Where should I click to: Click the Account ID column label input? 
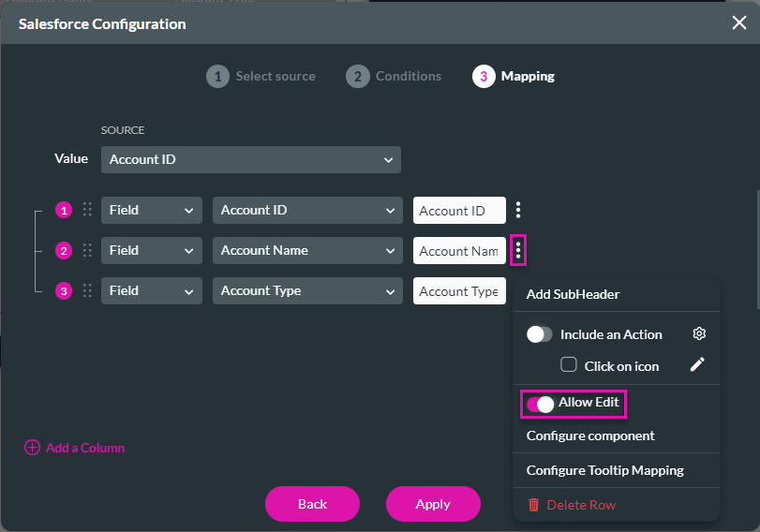459,211
